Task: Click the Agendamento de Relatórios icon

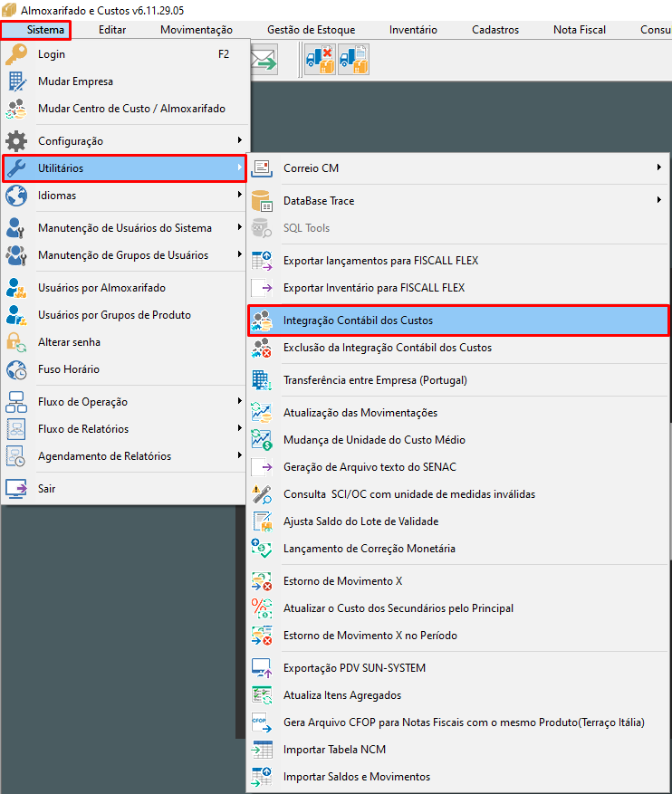Action: click(x=16, y=456)
